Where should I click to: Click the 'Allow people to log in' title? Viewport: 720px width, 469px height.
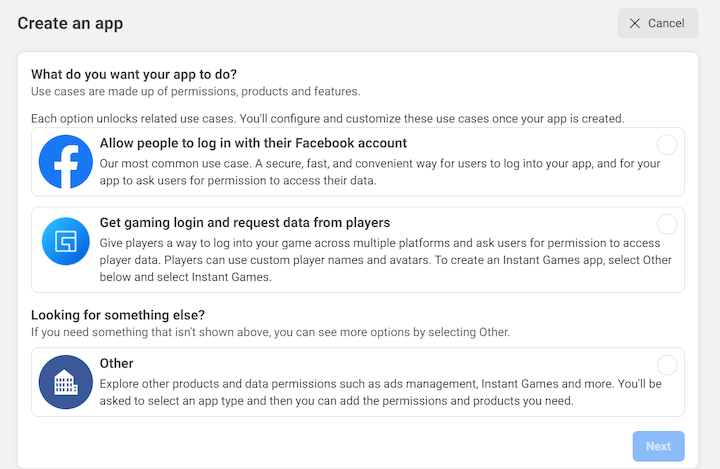pyautogui.click(x=253, y=144)
